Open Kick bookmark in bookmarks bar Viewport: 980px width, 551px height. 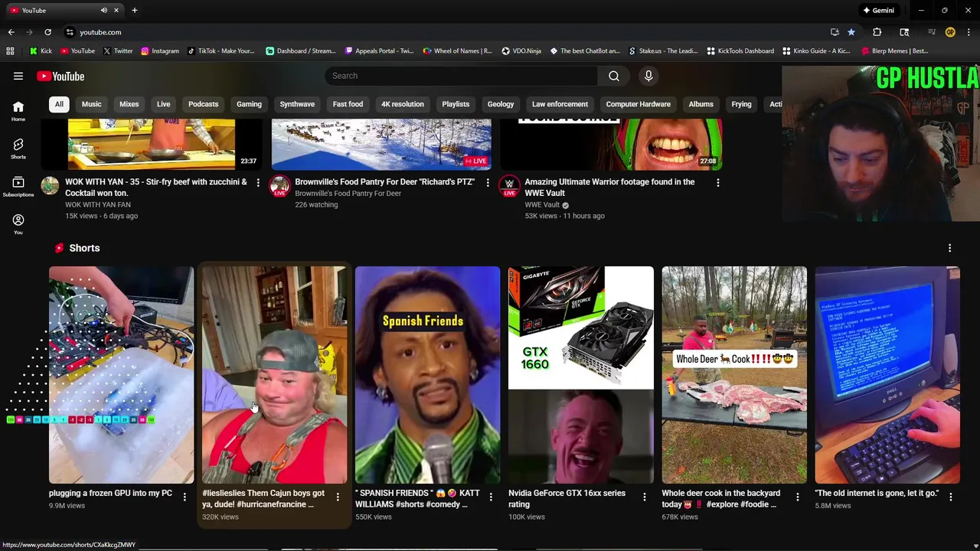pos(41,51)
